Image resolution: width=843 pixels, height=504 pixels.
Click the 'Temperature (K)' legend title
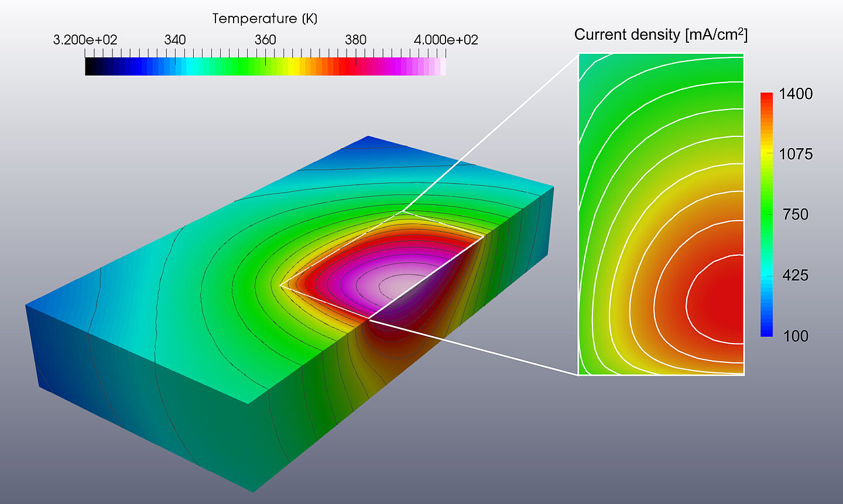pos(265,19)
